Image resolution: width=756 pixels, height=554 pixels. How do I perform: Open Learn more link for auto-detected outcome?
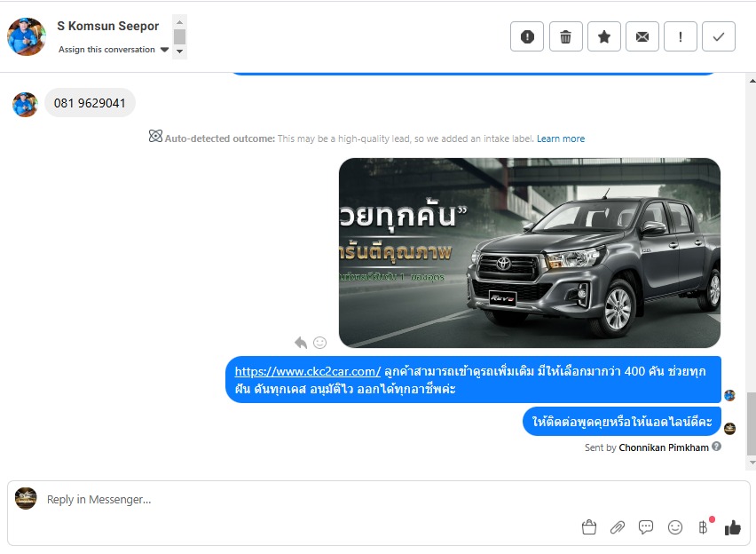[561, 139]
